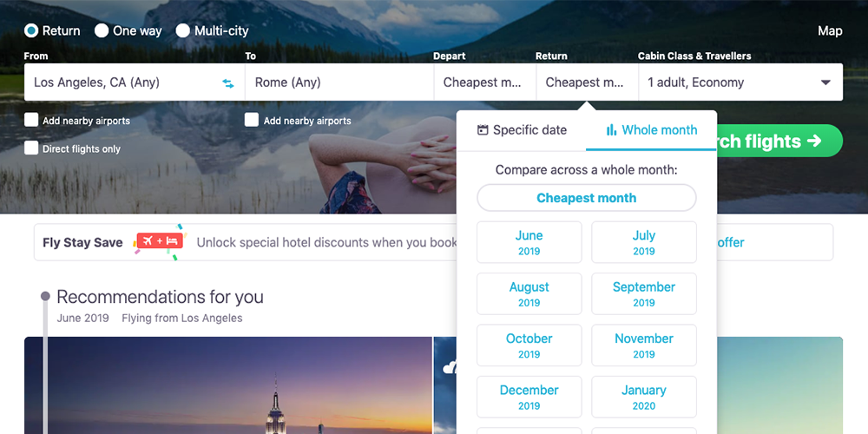The width and height of the screenshot is (868, 434).
Task: Switch to the Whole month tab
Action: pos(652,130)
